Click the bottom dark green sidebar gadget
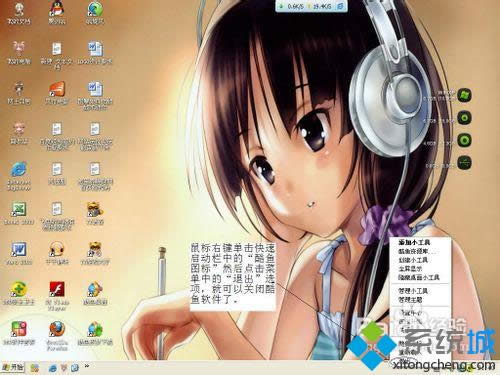 [x=464, y=163]
